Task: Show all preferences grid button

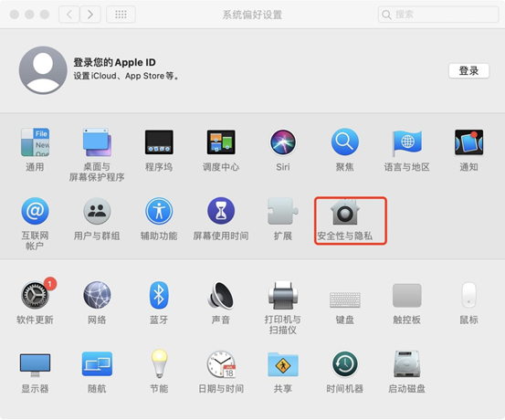Action: pos(121,15)
